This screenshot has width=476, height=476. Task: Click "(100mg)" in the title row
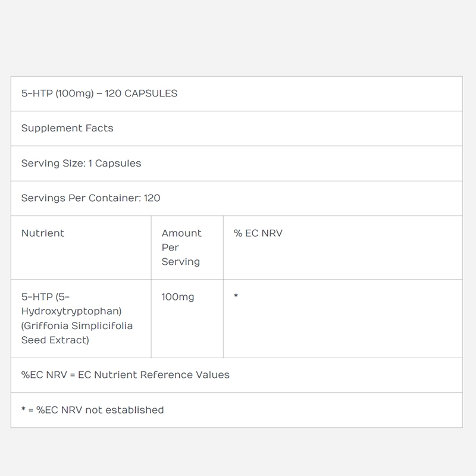click(x=76, y=94)
